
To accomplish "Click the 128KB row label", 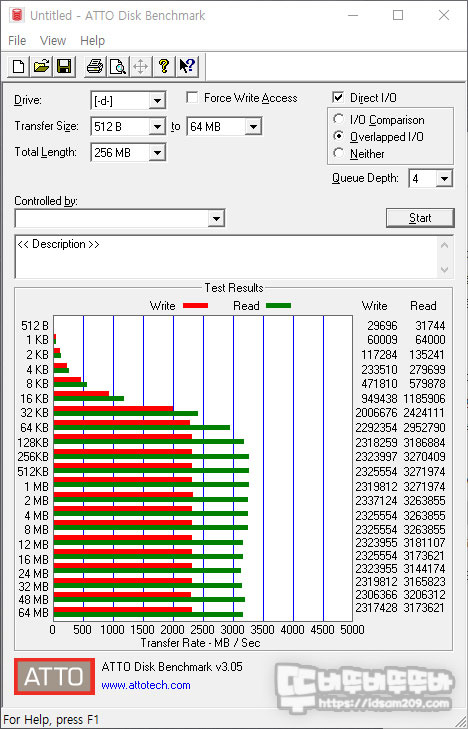I will (33, 443).
